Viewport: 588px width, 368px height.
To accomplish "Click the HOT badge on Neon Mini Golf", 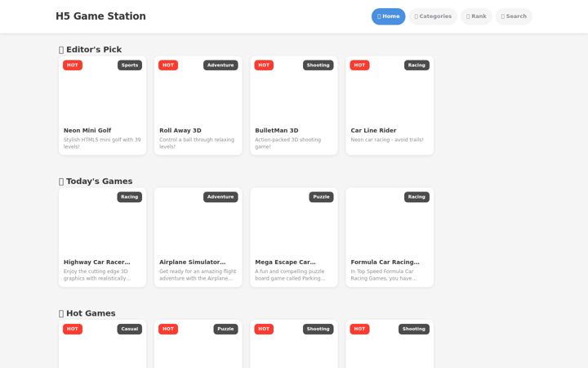I will [73, 65].
